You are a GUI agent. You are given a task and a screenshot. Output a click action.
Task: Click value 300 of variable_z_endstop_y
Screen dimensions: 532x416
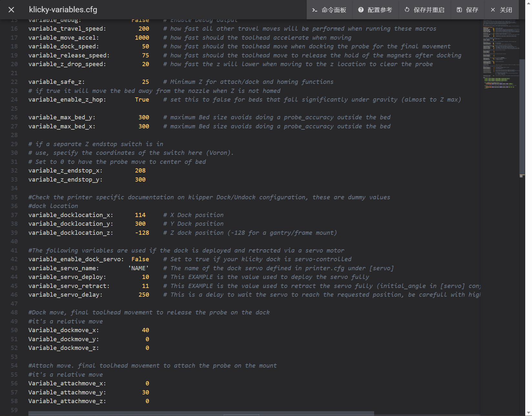(x=140, y=180)
